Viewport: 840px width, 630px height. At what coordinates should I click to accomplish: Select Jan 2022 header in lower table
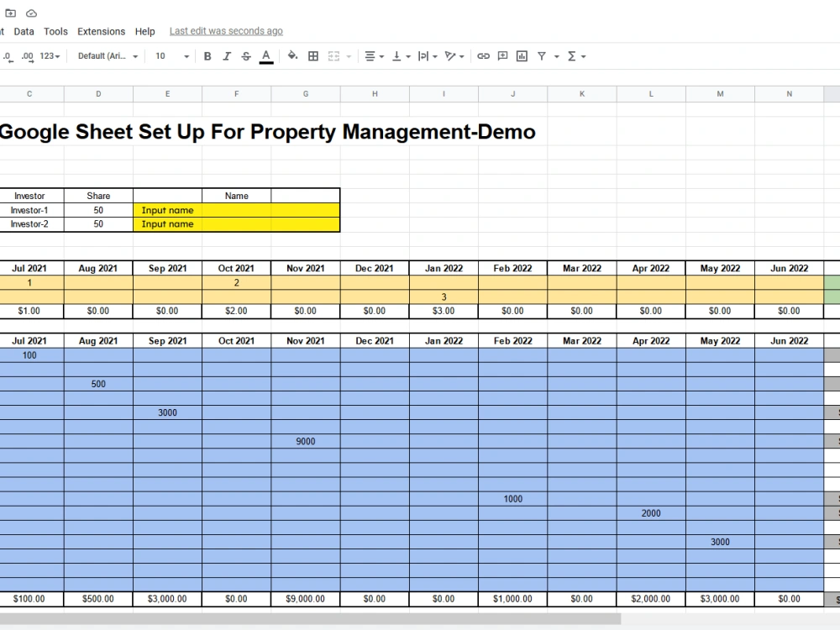(x=444, y=341)
